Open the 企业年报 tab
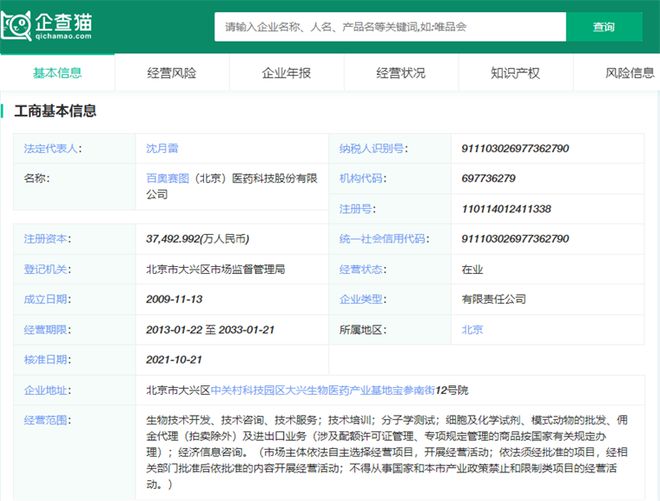660x501 pixels. (286, 73)
